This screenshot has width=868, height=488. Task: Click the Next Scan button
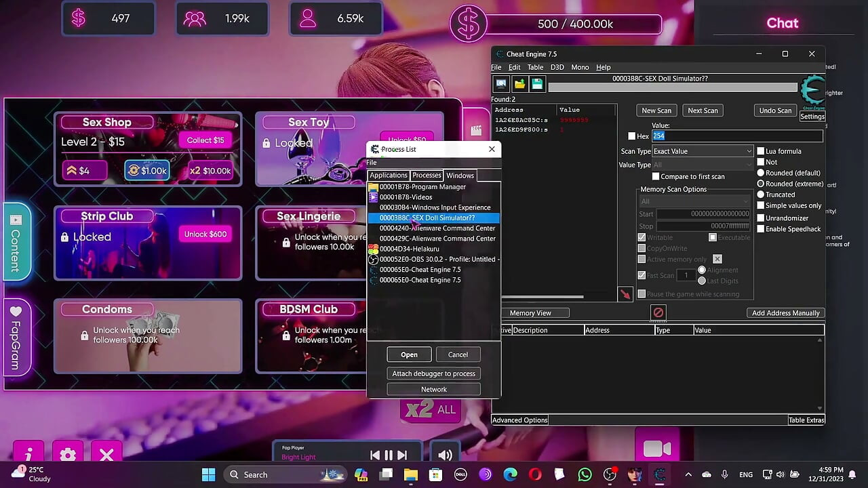tap(703, 110)
